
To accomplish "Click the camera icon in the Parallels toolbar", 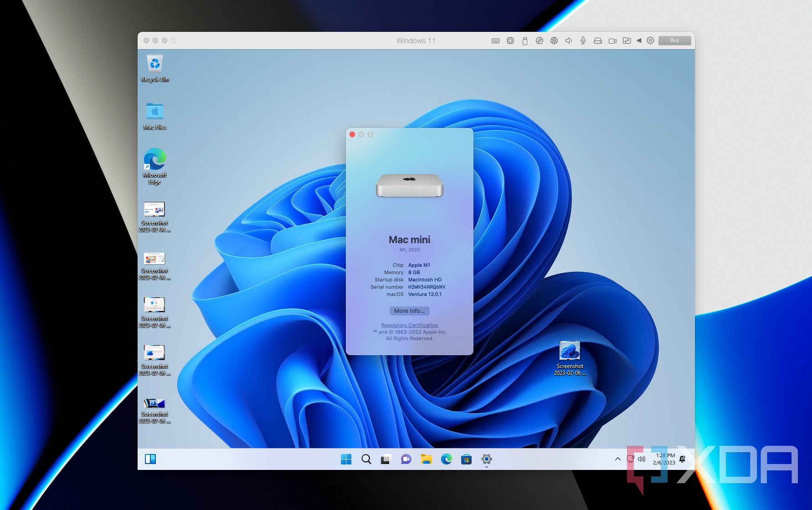I will pos(612,40).
